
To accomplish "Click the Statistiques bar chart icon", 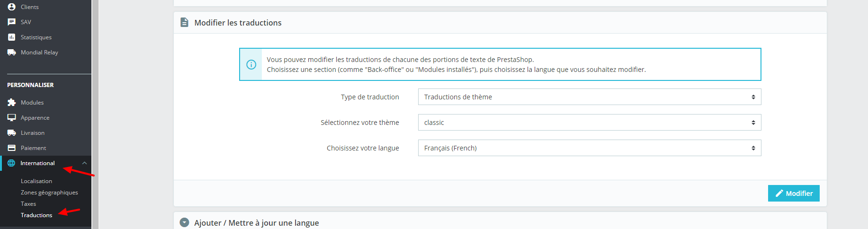I will pyautogui.click(x=11, y=37).
